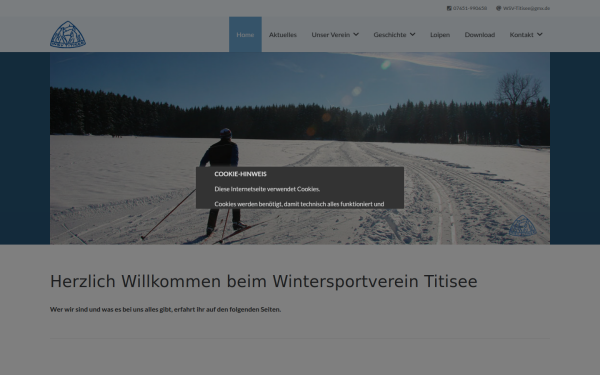Click the WSV Titisee logo in the header

(68, 34)
